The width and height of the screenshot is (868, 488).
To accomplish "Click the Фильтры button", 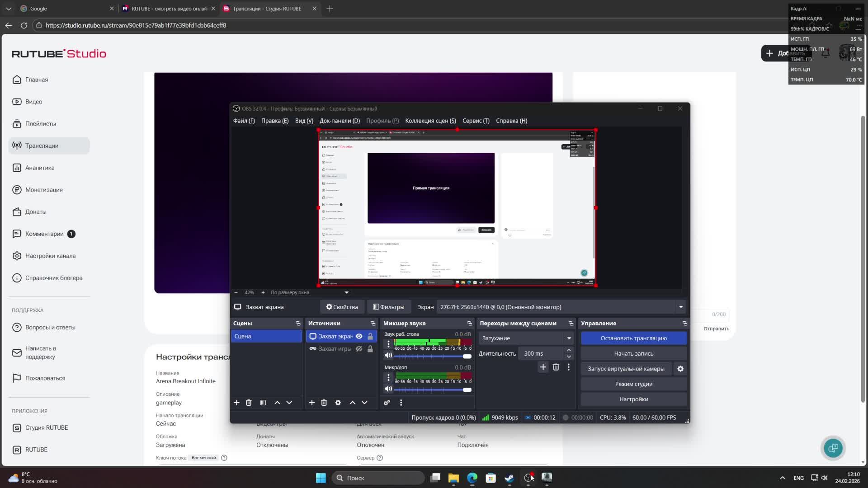I will [388, 307].
